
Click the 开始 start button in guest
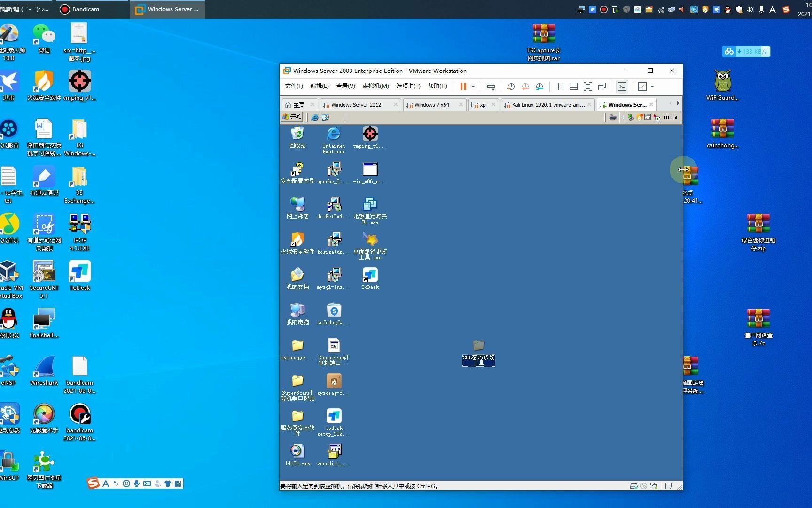292,117
